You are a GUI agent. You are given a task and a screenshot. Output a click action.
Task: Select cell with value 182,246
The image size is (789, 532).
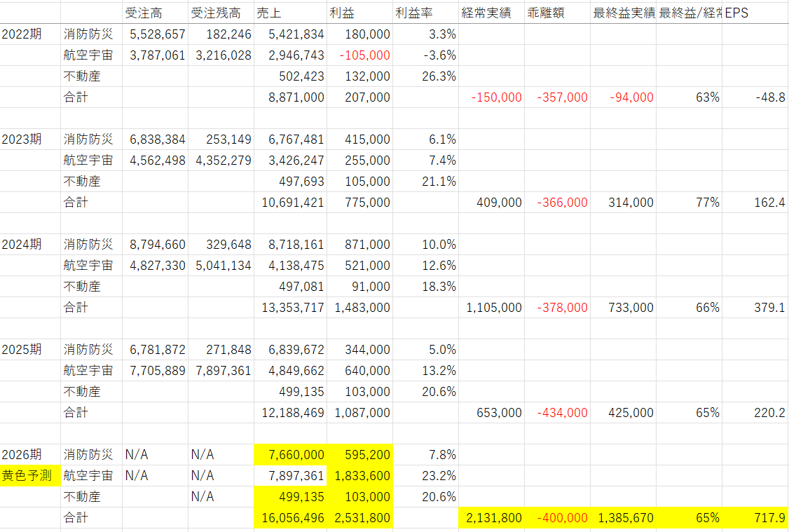pos(221,34)
